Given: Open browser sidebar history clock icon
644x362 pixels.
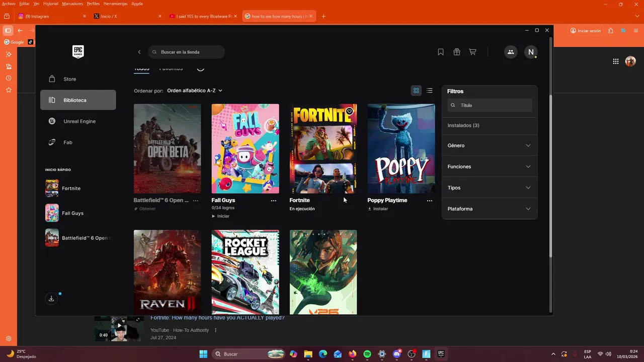Looking at the screenshot, I should click(9, 78).
